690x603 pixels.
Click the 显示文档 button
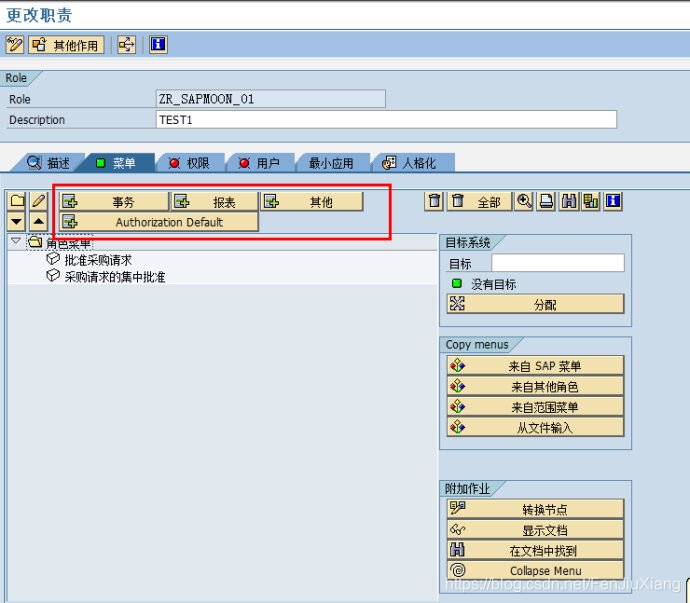536,529
